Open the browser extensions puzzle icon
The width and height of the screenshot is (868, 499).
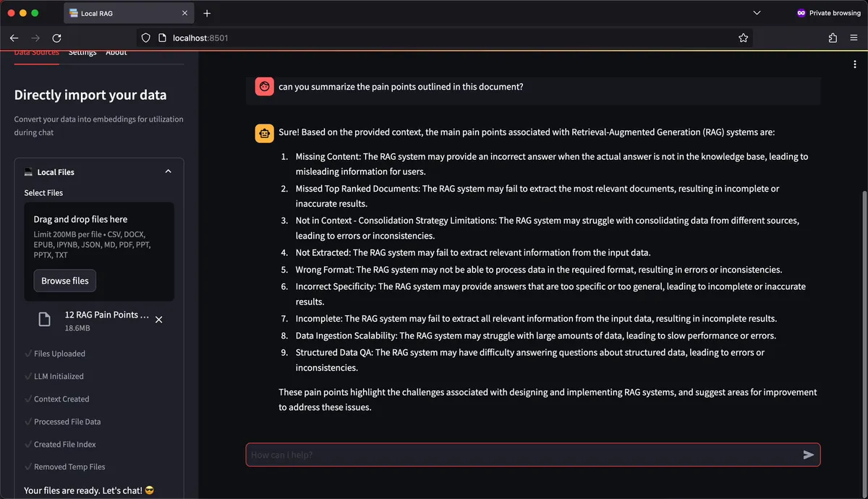coord(833,38)
